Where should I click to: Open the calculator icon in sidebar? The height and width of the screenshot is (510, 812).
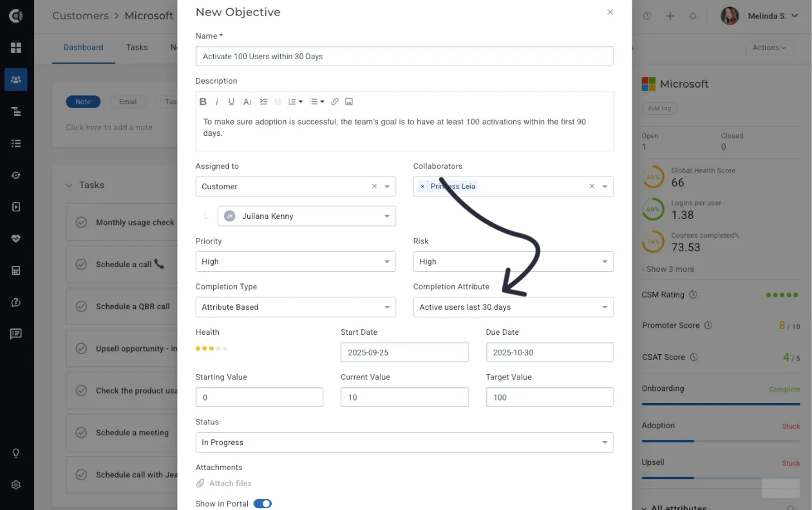pos(16,270)
